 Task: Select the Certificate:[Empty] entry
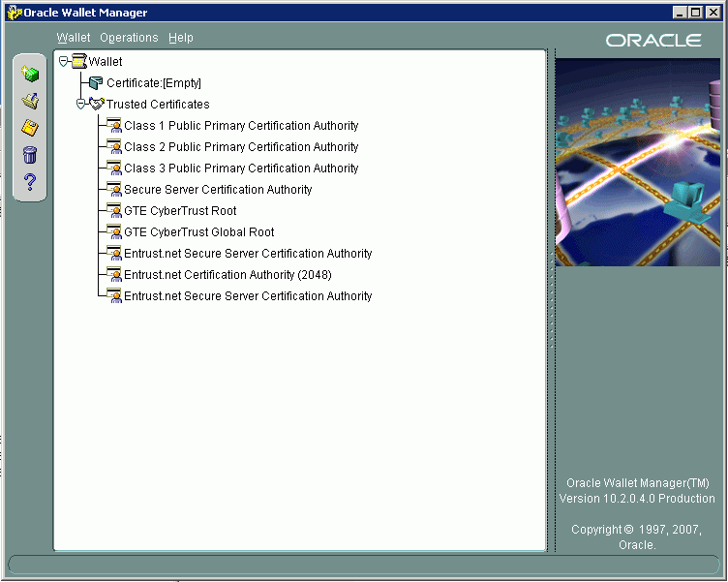[x=154, y=82]
